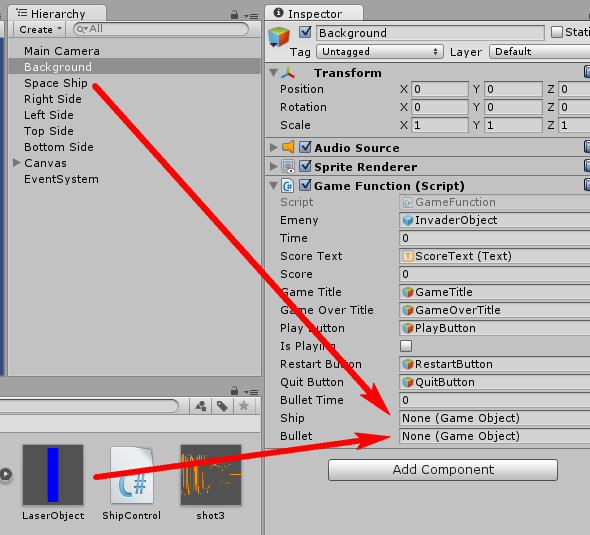Toggle the Static checkbox
Viewport: 590px width, 535px height.
(x=557, y=32)
